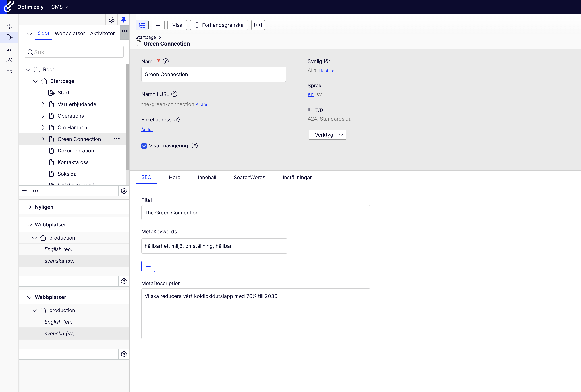The width and height of the screenshot is (581, 392).
Task: Open the users icon in left sidebar
Action: tap(9, 61)
